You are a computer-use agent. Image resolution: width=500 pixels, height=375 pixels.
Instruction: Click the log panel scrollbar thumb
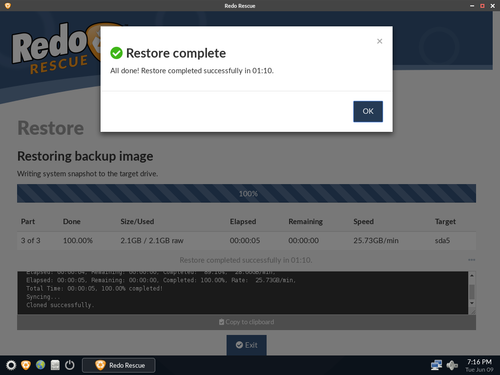click(x=472, y=292)
